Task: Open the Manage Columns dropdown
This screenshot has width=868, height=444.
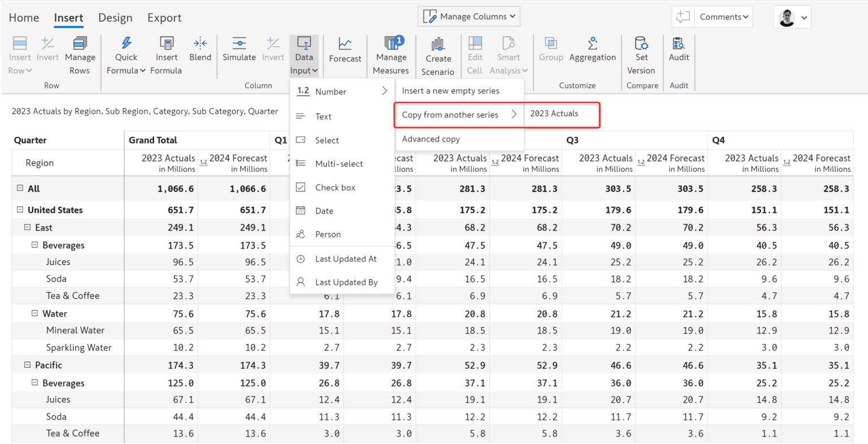Action: (468, 16)
